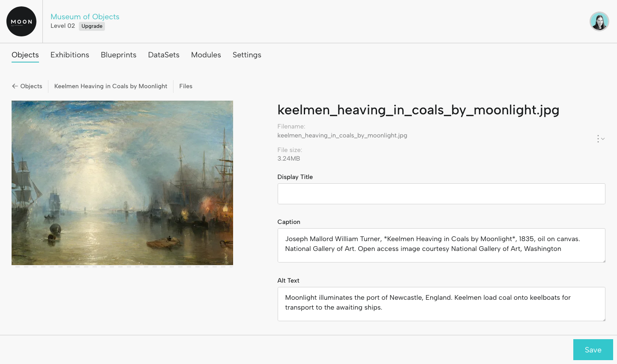
Task: Navigate to the Settings tab
Action: pyautogui.click(x=247, y=55)
